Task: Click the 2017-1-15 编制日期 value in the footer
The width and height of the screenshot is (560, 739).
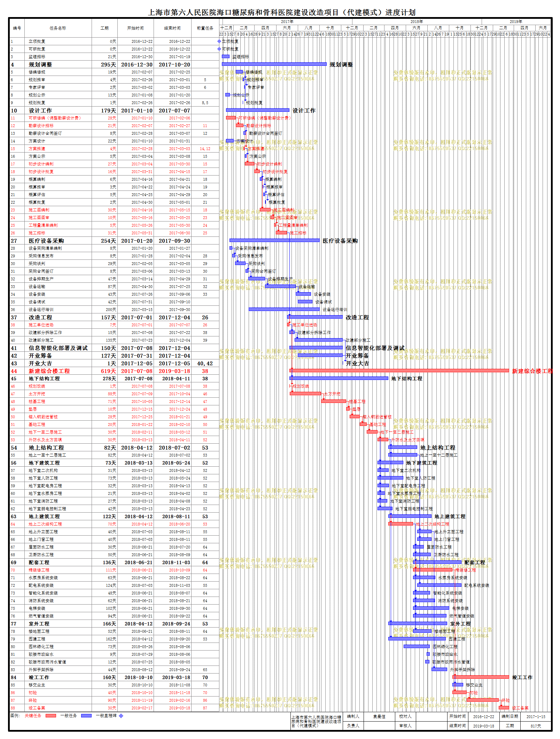Action: (x=536, y=716)
